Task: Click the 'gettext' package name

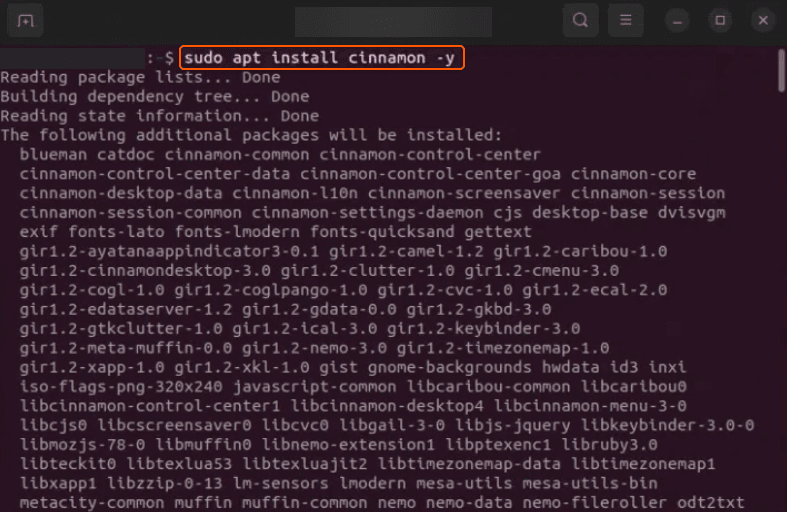Action: tap(498, 232)
